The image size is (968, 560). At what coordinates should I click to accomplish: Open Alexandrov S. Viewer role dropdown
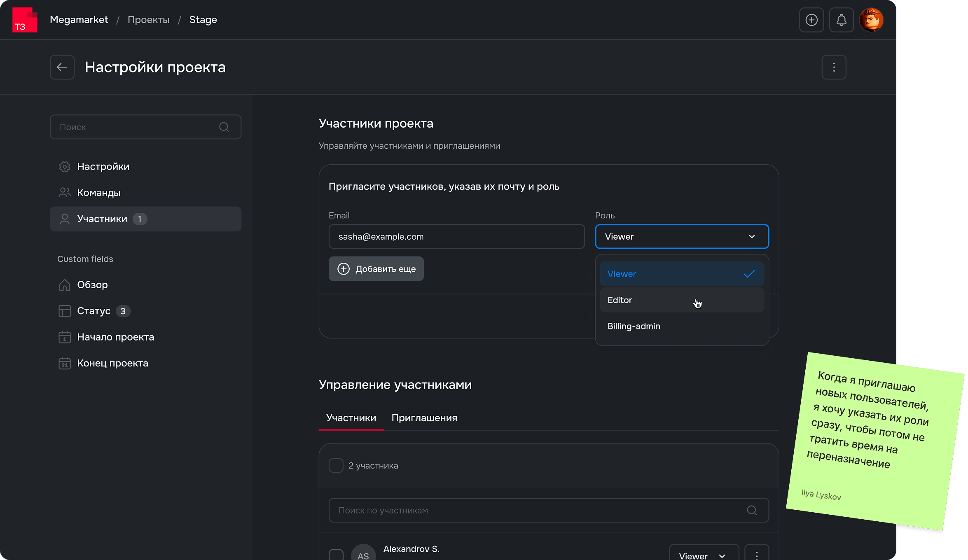click(x=704, y=555)
